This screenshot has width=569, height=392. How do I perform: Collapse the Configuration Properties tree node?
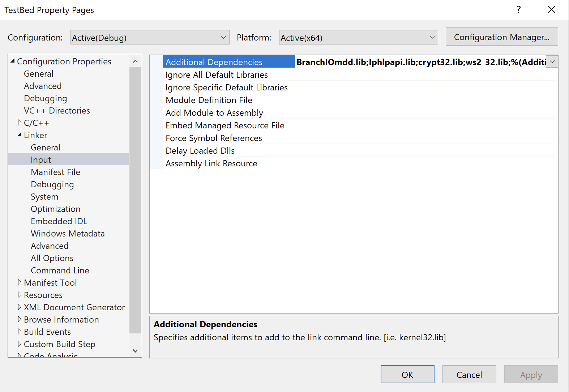[x=13, y=61]
